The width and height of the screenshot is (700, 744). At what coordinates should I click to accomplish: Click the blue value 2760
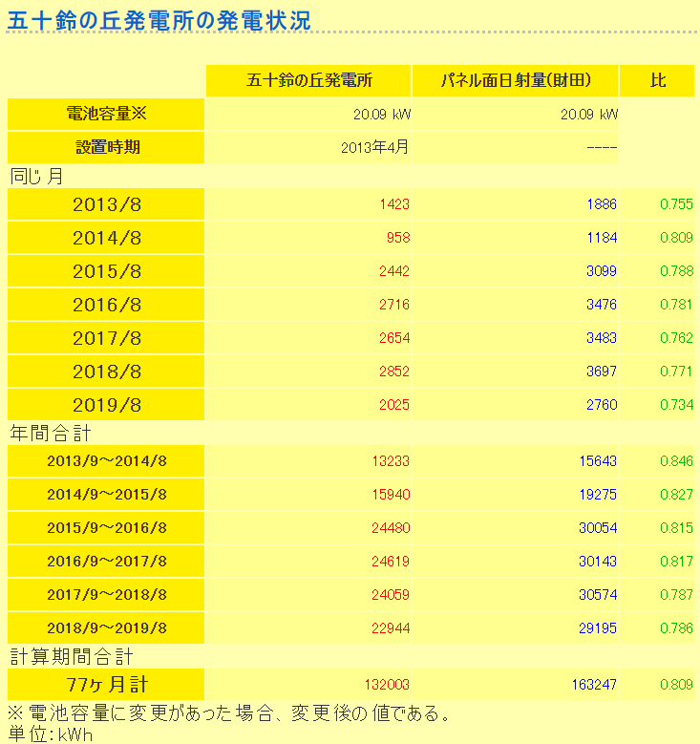click(602, 405)
